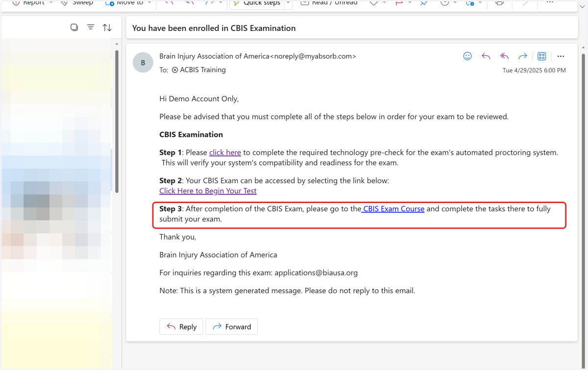Open the message list filter icon
Viewport: 588px width, 370px height.
(x=91, y=27)
